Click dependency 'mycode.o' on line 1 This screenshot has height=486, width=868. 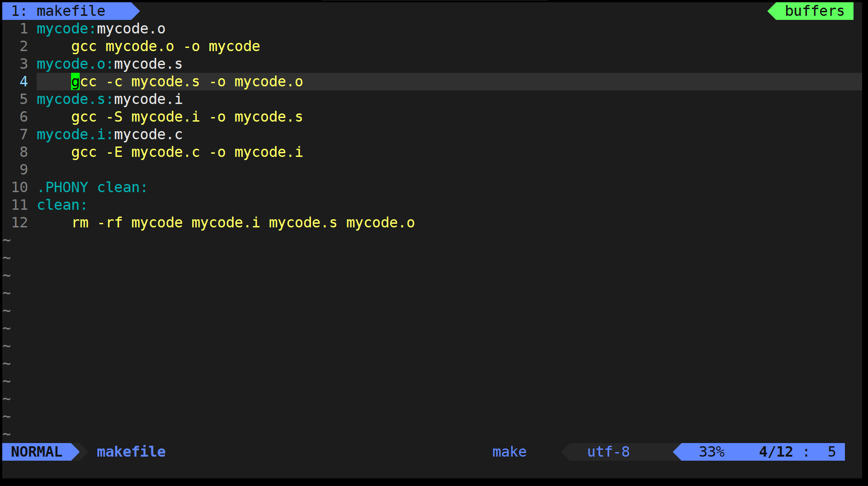tap(131, 28)
